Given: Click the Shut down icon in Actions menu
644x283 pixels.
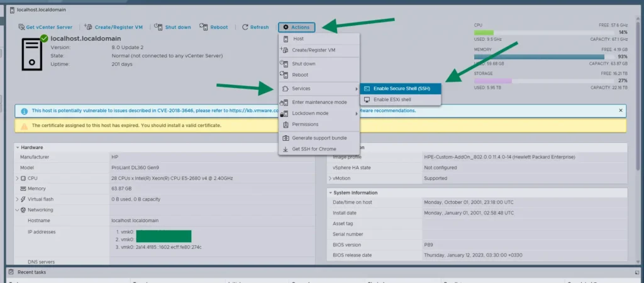Looking at the screenshot, I should [284, 64].
